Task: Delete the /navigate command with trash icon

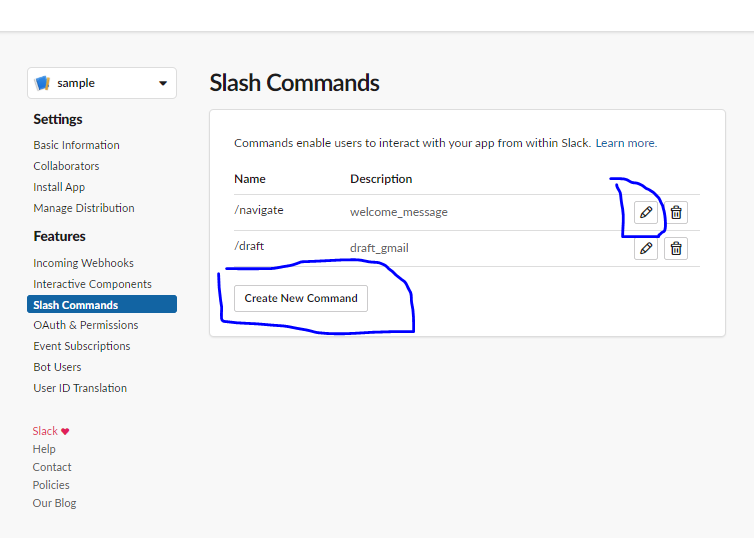Action: pos(676,212)
